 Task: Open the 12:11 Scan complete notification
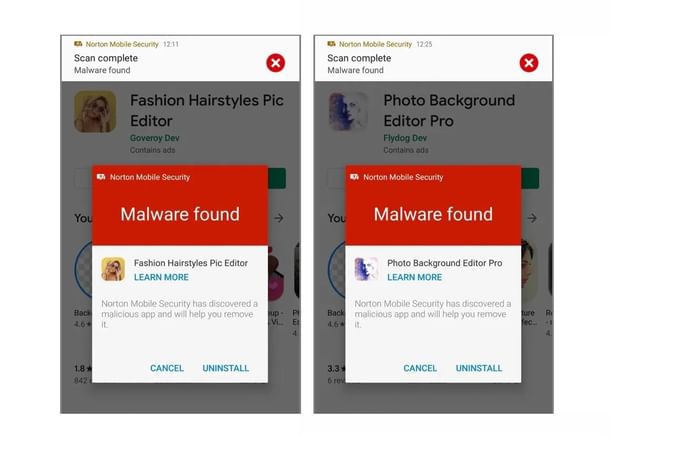click(181, 58)
